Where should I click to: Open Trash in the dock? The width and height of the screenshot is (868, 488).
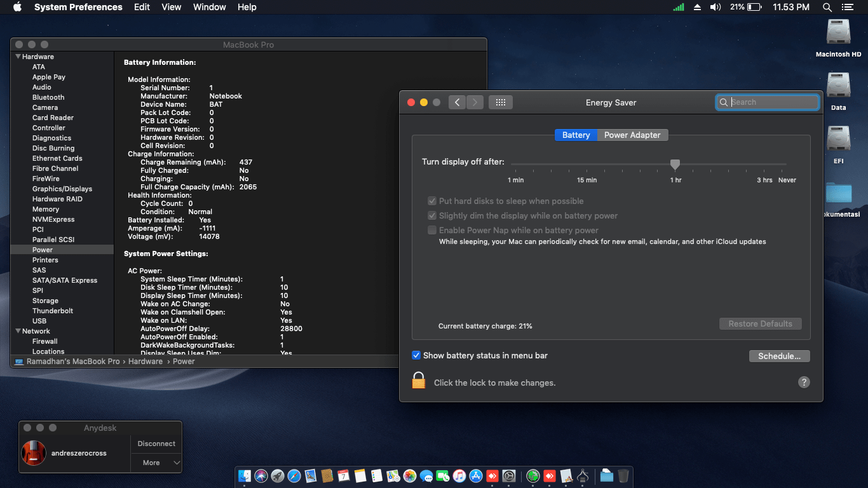[x=623, y=476]
